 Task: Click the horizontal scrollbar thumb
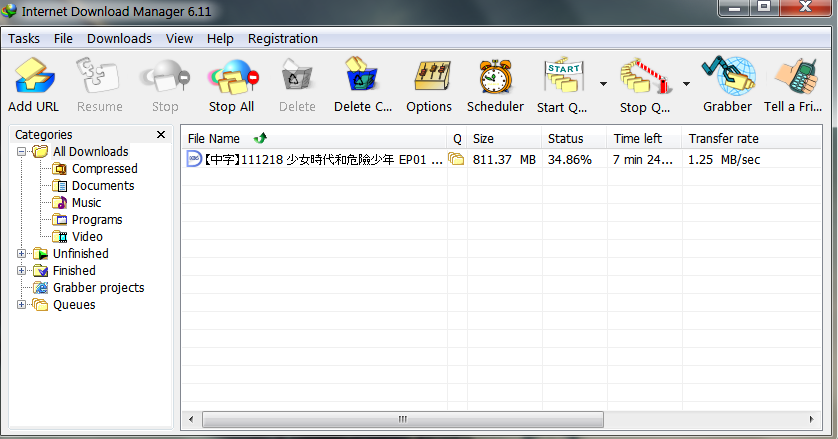tap(403, 419)
